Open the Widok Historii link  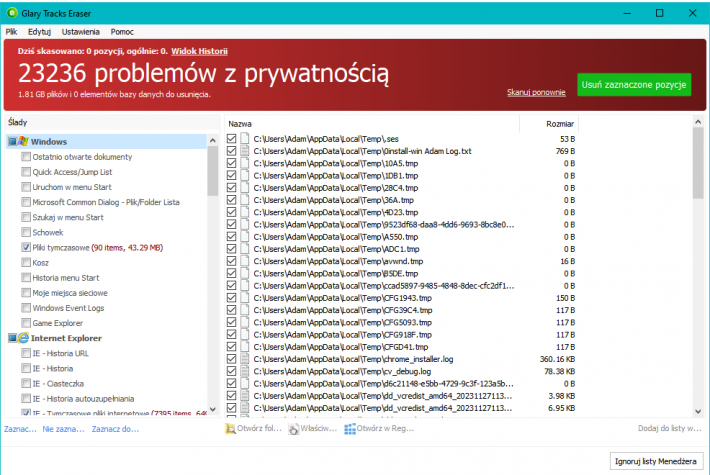coord(199,51)
